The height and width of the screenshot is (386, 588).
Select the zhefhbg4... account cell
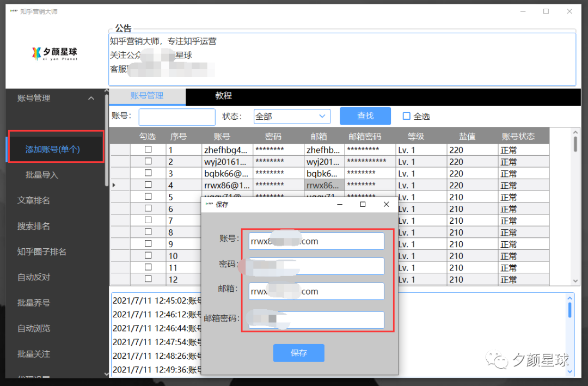coord(227,150)
